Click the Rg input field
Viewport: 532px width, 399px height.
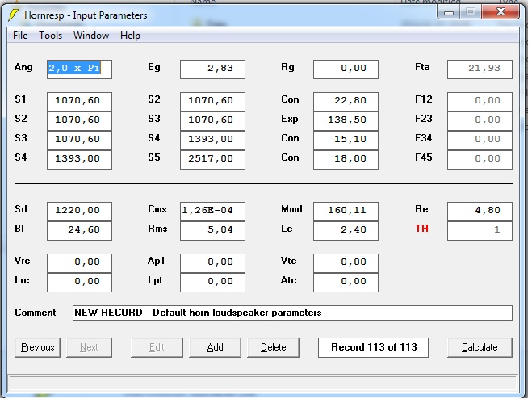(x=346, y=69)
